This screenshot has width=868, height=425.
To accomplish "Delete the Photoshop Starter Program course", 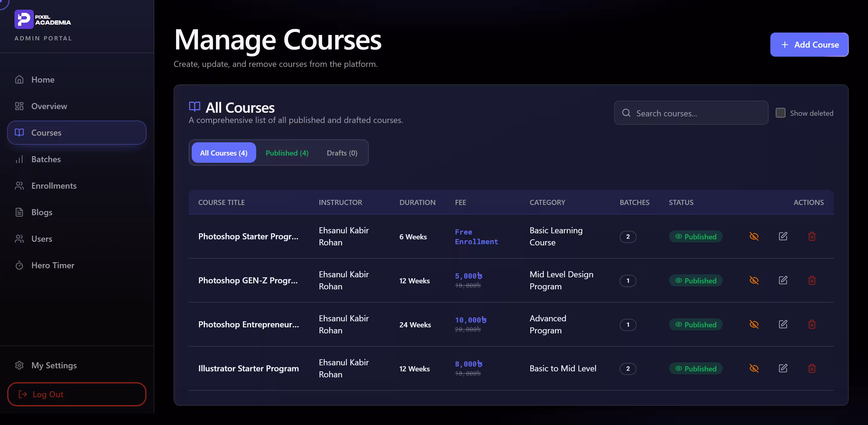I will [x=812, y=236].
